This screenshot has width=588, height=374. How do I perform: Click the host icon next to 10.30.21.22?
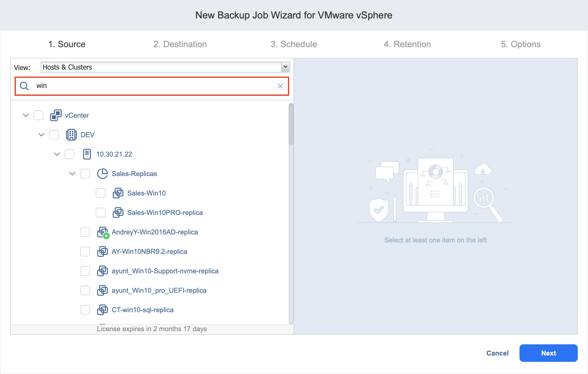point(87,154)
